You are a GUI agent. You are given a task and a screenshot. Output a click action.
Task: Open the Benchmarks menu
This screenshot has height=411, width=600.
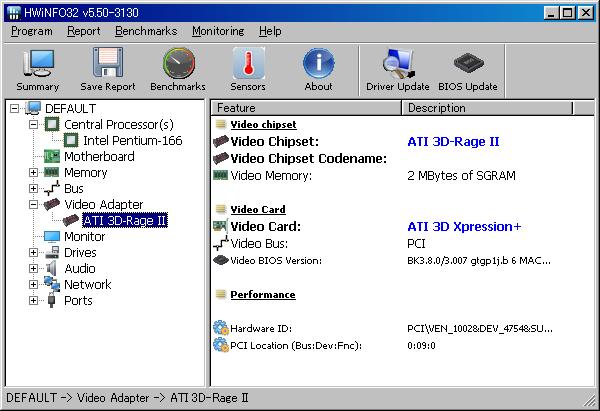[146, 31]
